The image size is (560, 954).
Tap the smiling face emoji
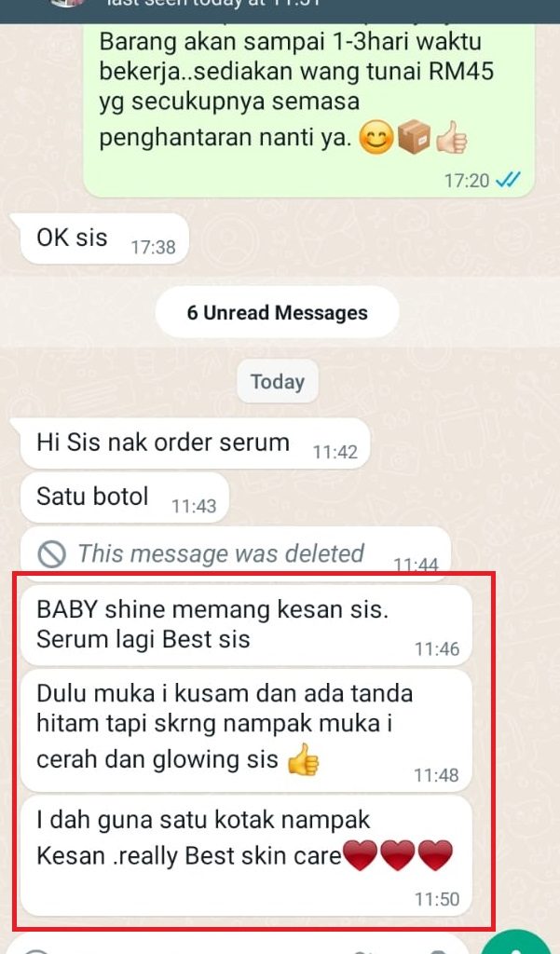[376, 138]
